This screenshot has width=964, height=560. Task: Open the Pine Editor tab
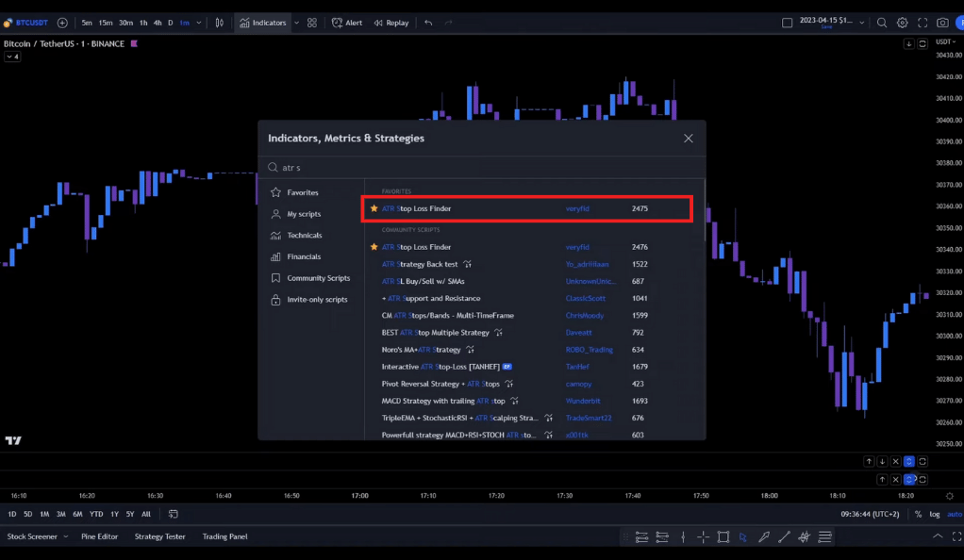tap(100, 536)
